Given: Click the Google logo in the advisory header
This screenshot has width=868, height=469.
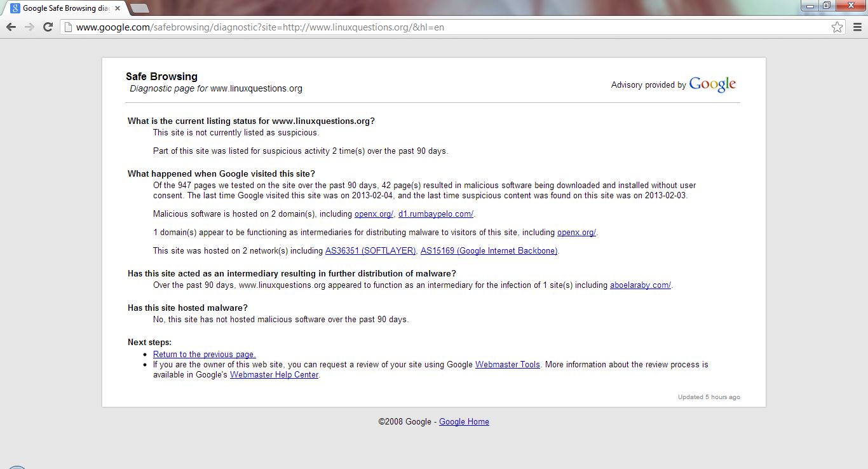Looking at the screenshot, I should point(712,84).
